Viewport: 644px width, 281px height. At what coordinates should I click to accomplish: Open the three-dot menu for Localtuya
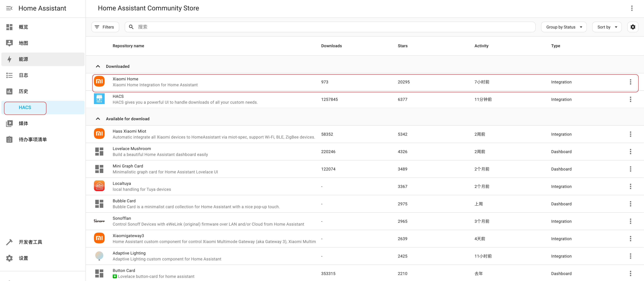coord(630,186)
